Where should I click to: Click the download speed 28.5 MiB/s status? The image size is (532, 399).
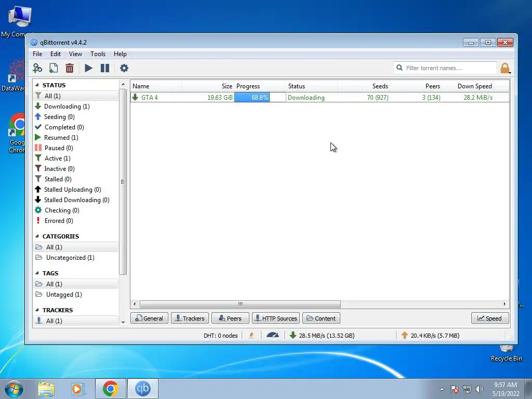[x=322, y=336]
